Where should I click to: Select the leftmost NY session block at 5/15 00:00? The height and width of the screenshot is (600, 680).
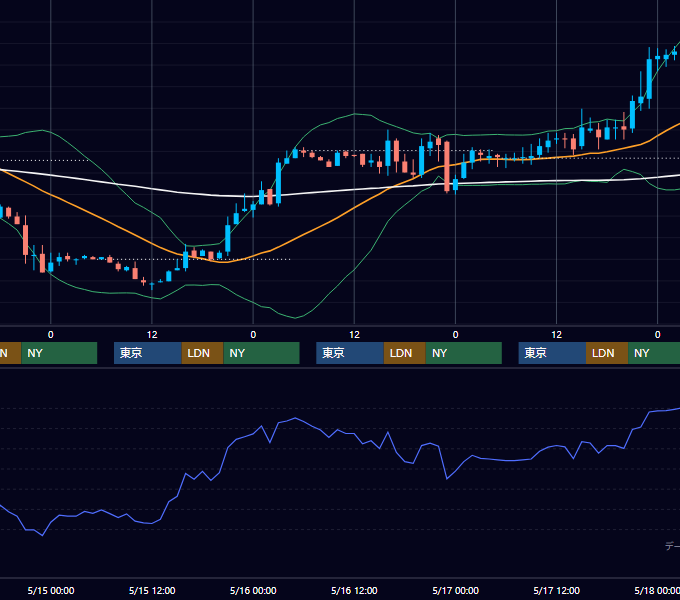59,353
